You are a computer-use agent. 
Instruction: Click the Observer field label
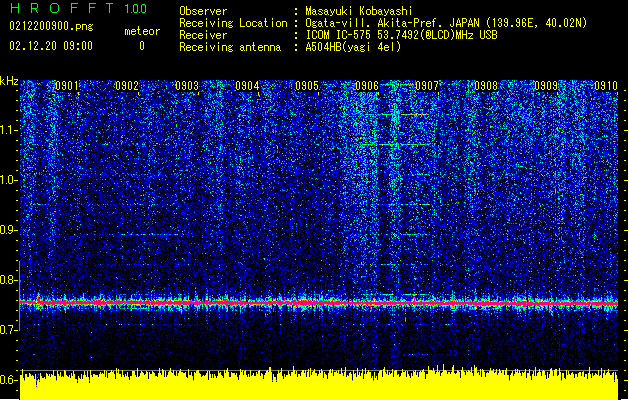pos(203,11)
